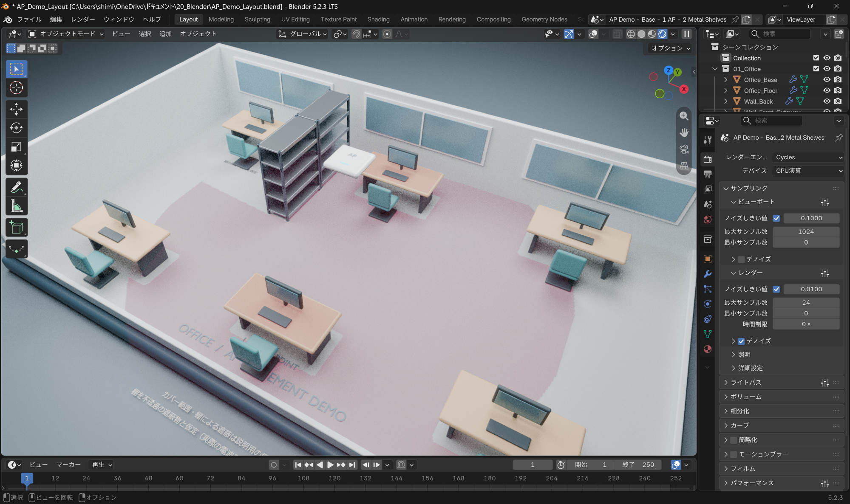
Task: Play the animation forward
Action: point(330,465)
